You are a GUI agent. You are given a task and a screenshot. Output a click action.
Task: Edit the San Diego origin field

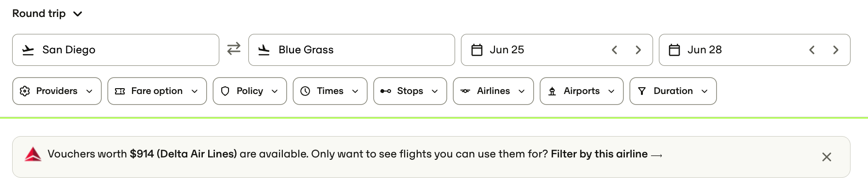[115, 50]
